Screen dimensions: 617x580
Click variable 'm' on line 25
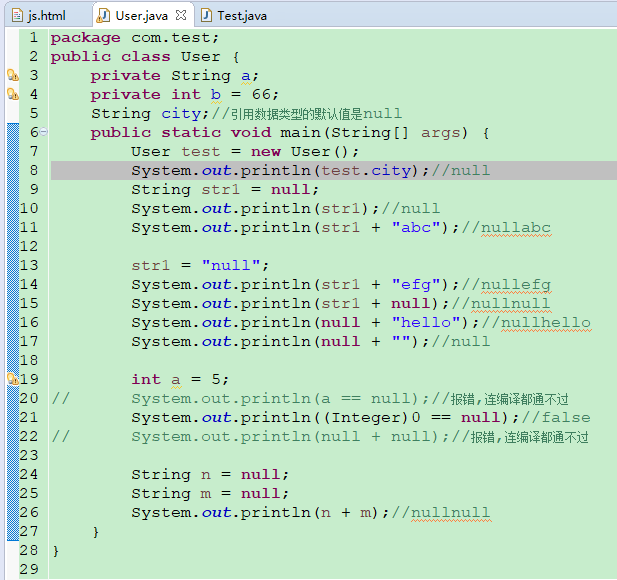206,494
